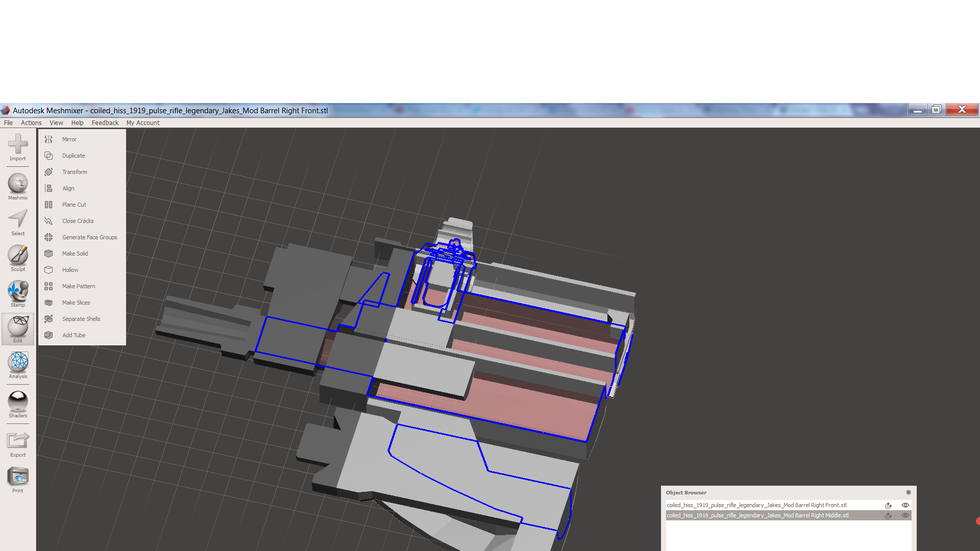Click the Duplicate icon
980x551 pixels.
[48, 156]
